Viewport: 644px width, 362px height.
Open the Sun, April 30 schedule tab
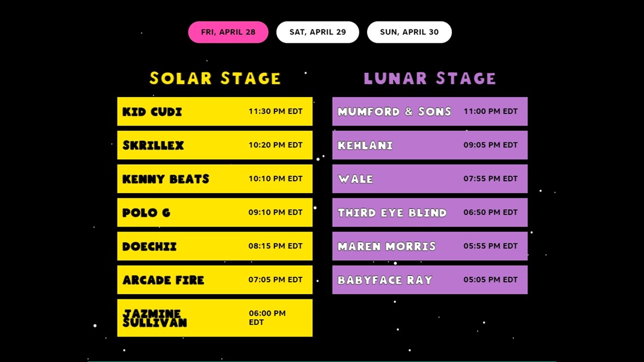pos(409,32)
